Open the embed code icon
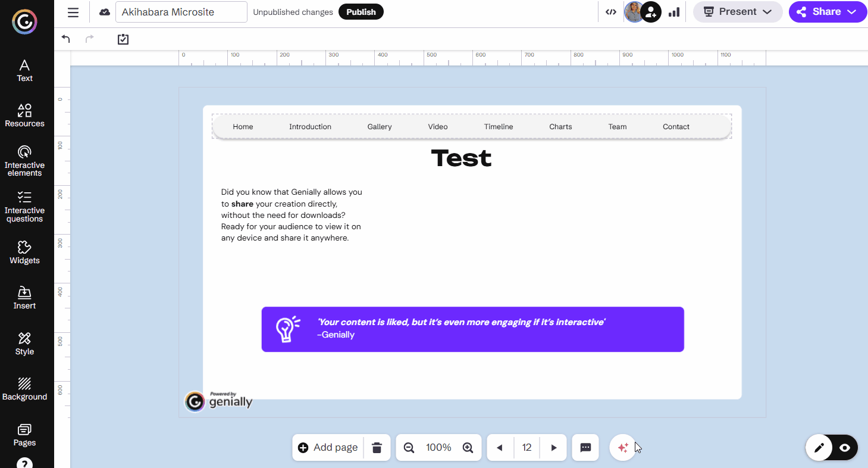This screenshot has width=868, height=468. click(x=611, y=12)
